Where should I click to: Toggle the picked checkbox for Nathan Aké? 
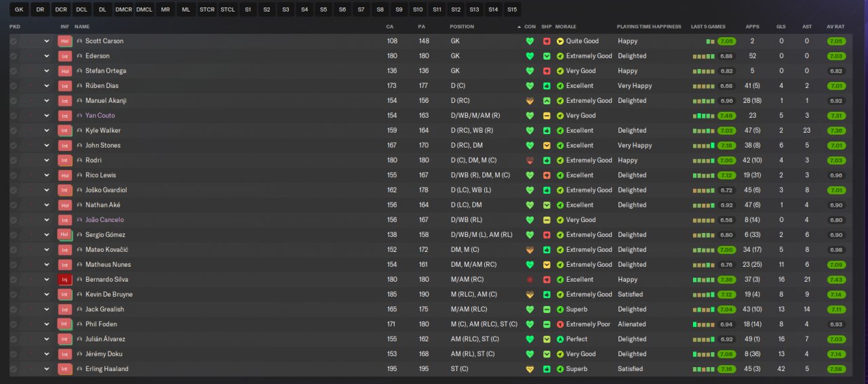pos(14,205)
